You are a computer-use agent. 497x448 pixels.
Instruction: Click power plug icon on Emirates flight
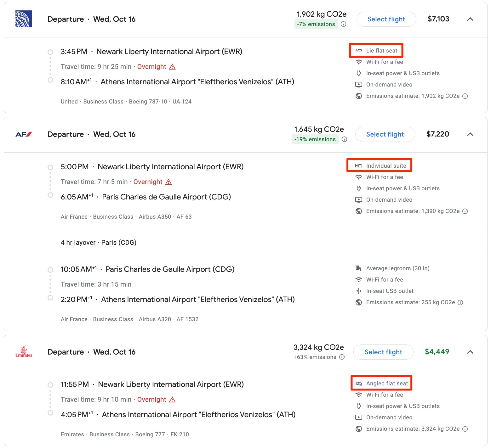click(358, 406)
